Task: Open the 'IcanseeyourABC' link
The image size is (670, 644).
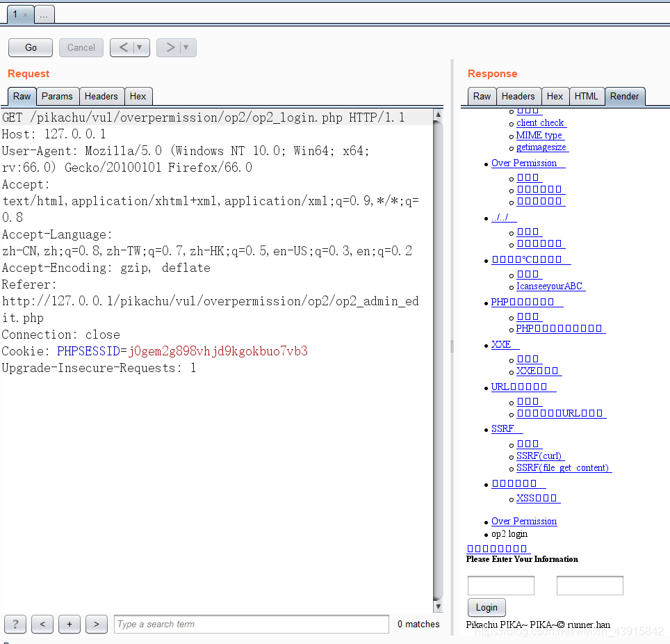Action: [x=550, y=287]
